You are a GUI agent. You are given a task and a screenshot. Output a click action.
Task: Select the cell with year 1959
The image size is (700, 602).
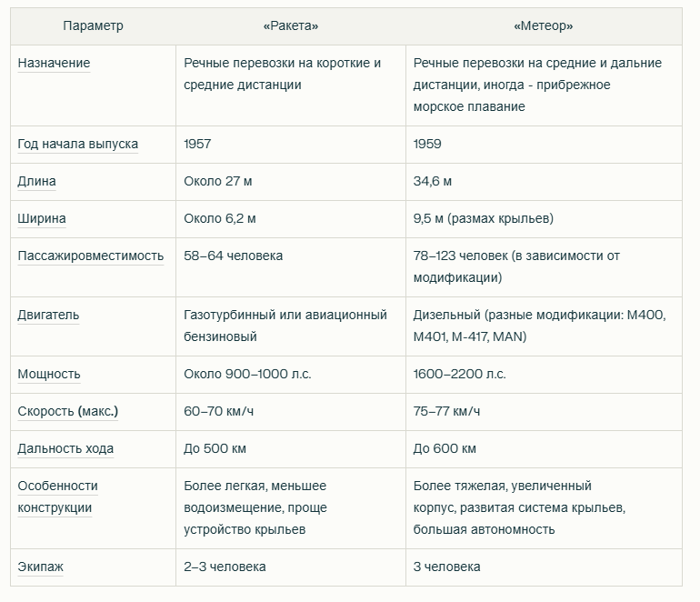pyautogui.click(x=544, y=145)
